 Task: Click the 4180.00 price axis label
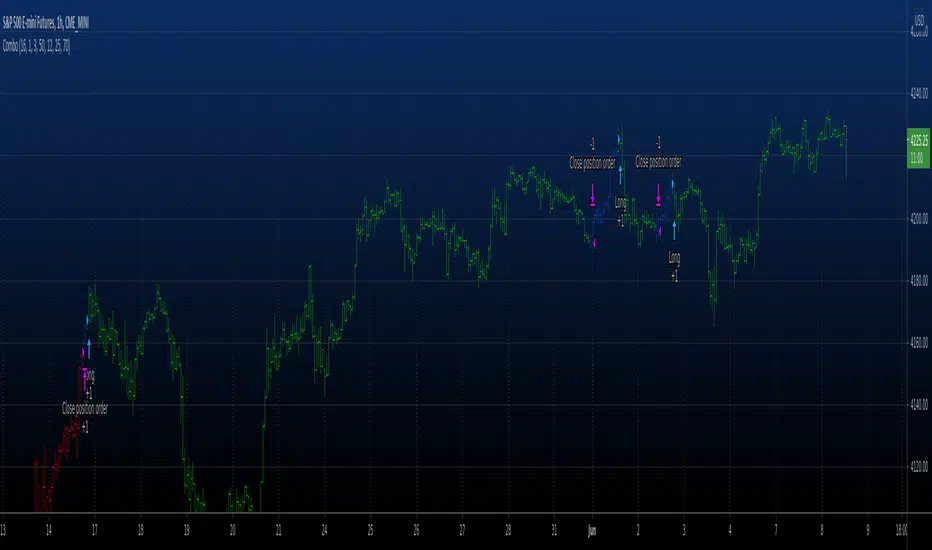click(x=919, y=281)
